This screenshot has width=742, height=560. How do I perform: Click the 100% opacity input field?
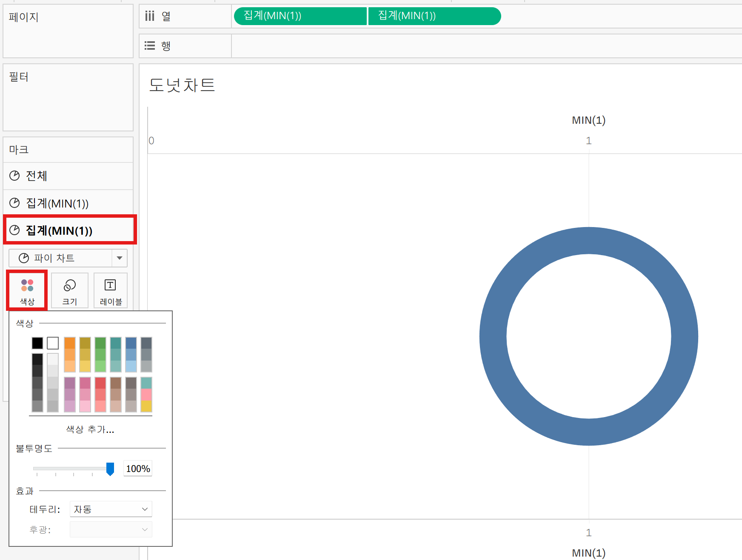click(x=138, y=469)
